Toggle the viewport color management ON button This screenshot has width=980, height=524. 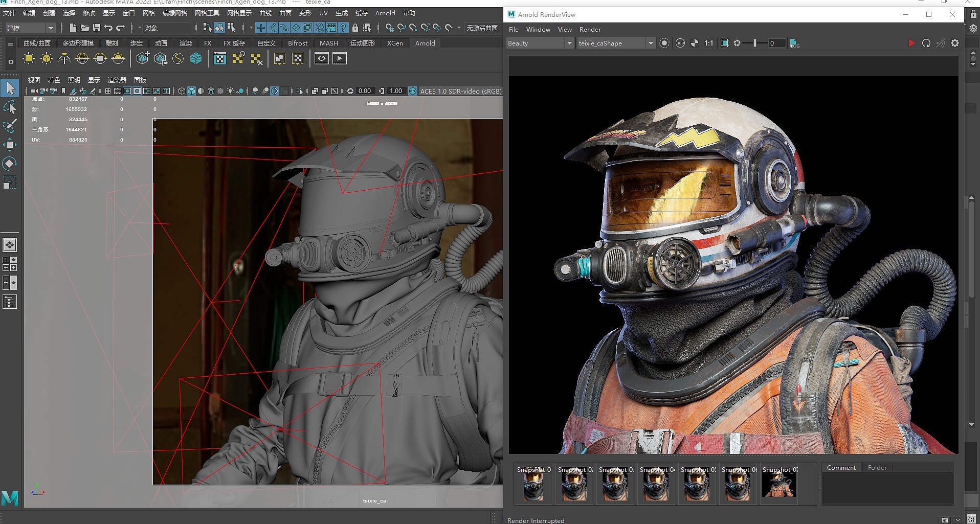click(x=413, y=91)
